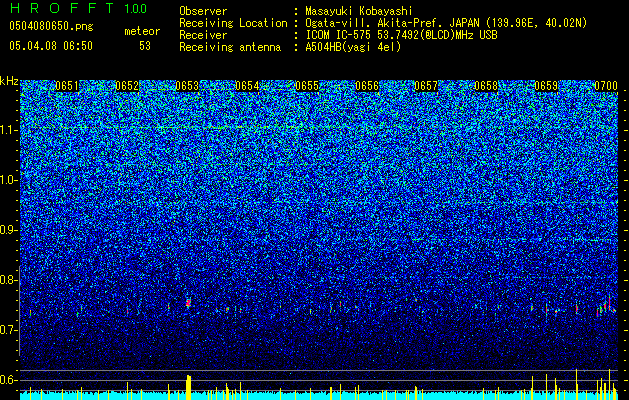The image size is (629, 400).
Task: Select the filename 0504080650.png
Action: click(x=51, y=26)
